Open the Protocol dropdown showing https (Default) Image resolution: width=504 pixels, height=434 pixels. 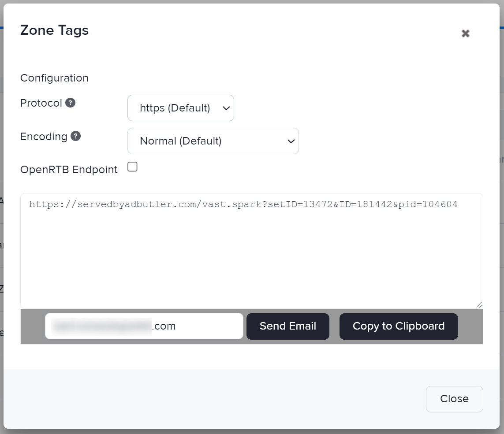click(x=180, y=108)
